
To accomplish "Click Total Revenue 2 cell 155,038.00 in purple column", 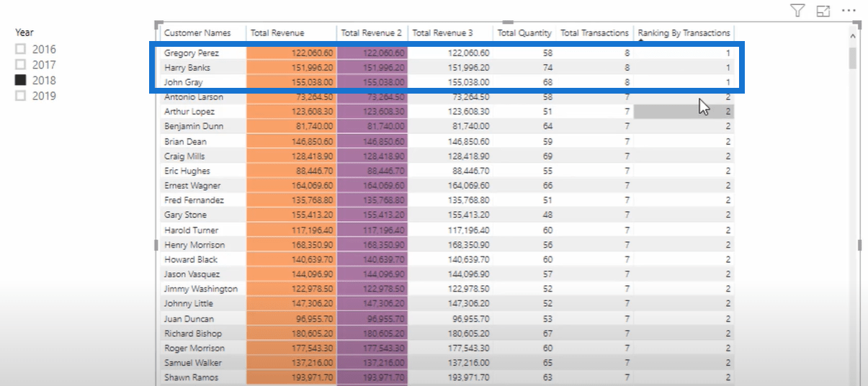I will 372,82.
